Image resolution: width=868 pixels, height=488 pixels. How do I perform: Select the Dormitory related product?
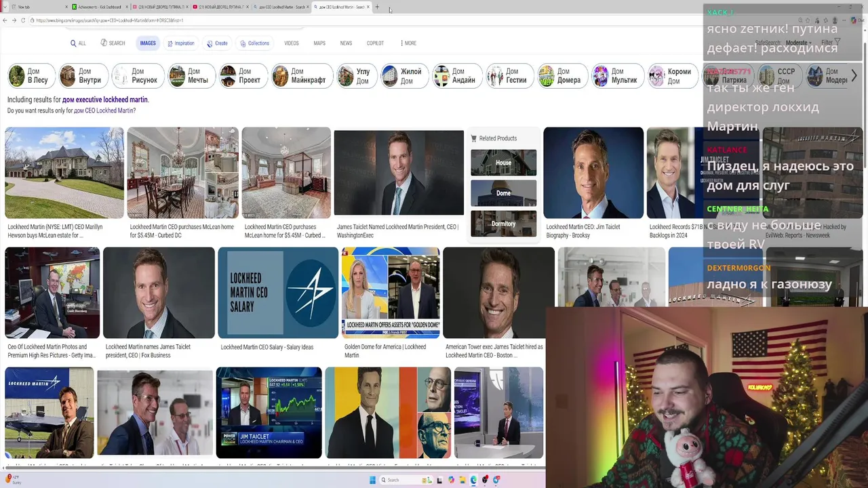(503, 224)
